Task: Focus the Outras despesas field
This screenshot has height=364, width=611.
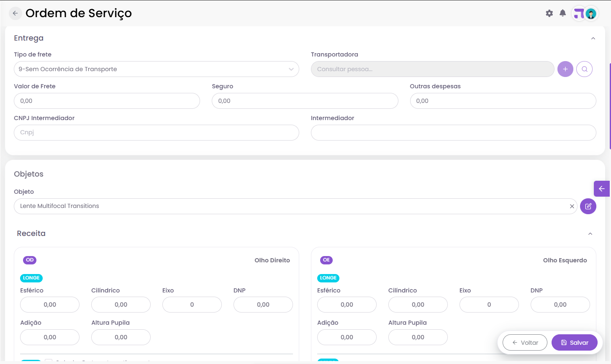Action: (x=503, y=101)
